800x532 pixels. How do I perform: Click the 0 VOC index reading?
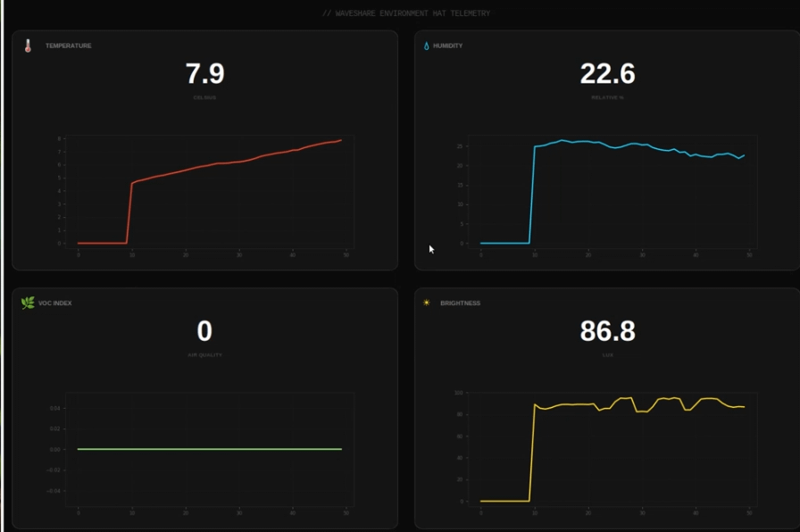pyautogui.click(x=204, y=331)
